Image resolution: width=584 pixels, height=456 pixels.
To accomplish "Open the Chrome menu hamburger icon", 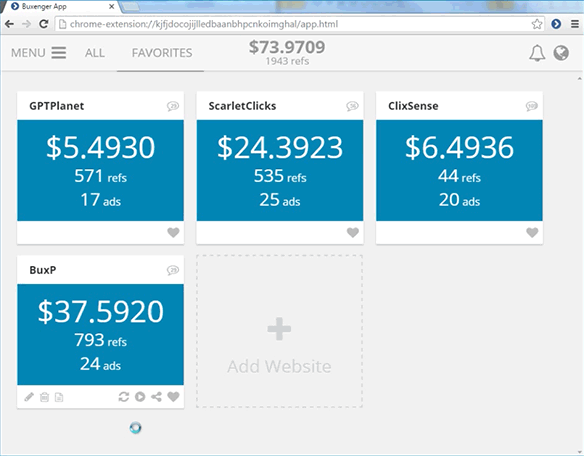I will (x=575, y=24).
